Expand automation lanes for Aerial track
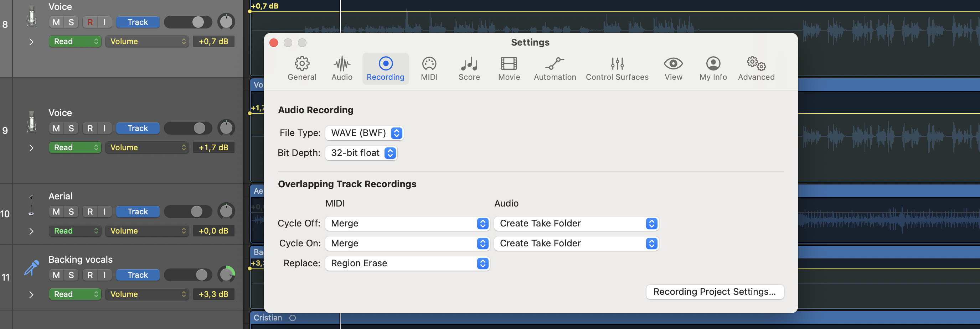Viewport: 980px width, 329px height. 31,231
